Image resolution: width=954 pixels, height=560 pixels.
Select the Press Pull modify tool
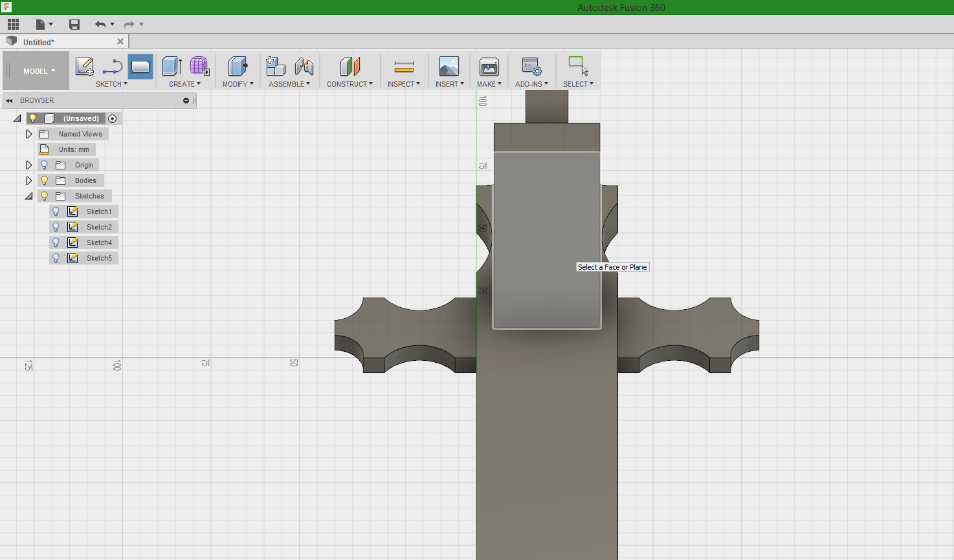coord(238,66)
